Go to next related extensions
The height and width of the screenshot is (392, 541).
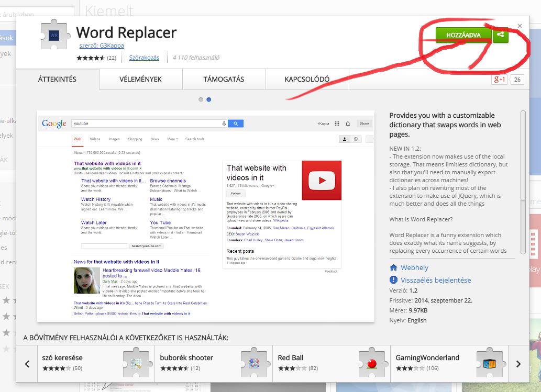[x=518, y=364]
